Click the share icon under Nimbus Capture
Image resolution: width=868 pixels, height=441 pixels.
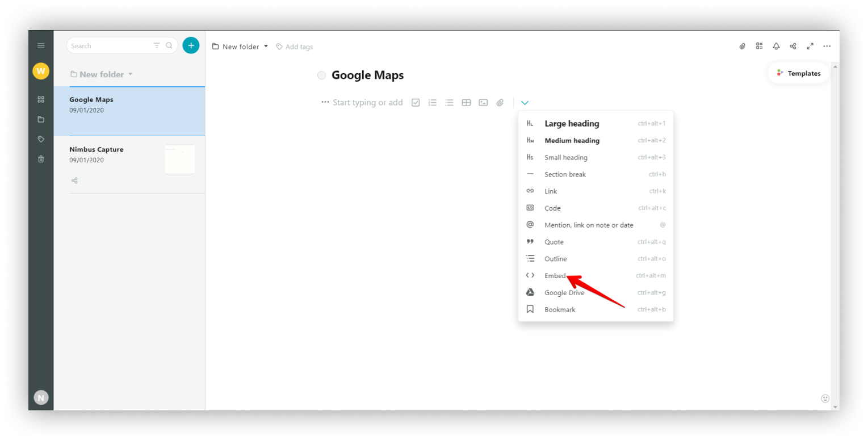tap(74, 180)
